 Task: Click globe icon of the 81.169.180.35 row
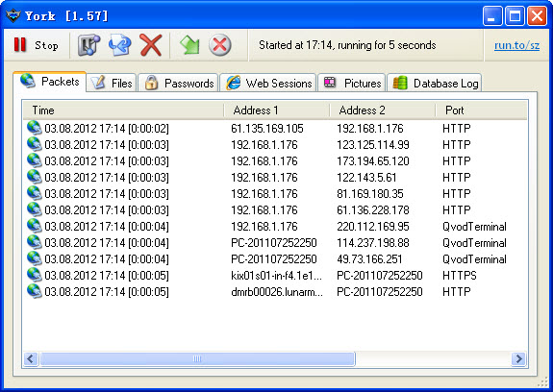pos(35,193)
